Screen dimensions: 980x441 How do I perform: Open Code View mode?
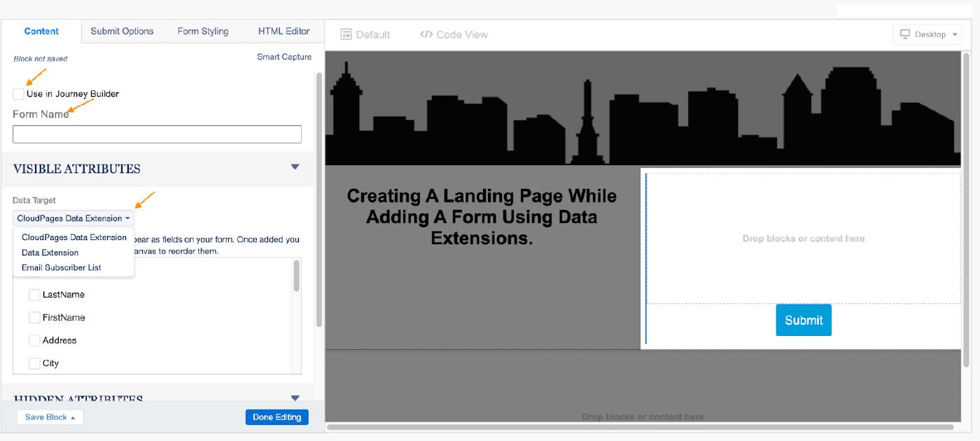pyautogui.click(x=454, y=34)
